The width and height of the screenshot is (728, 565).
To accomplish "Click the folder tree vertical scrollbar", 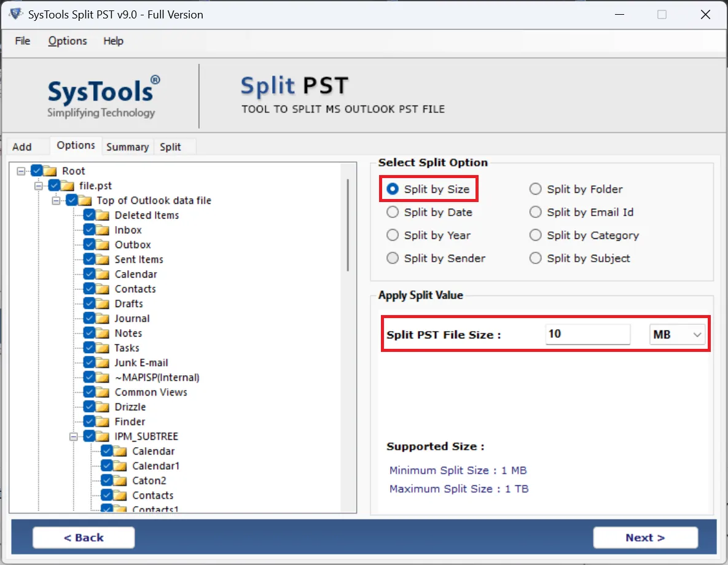I will coord(348,225).
